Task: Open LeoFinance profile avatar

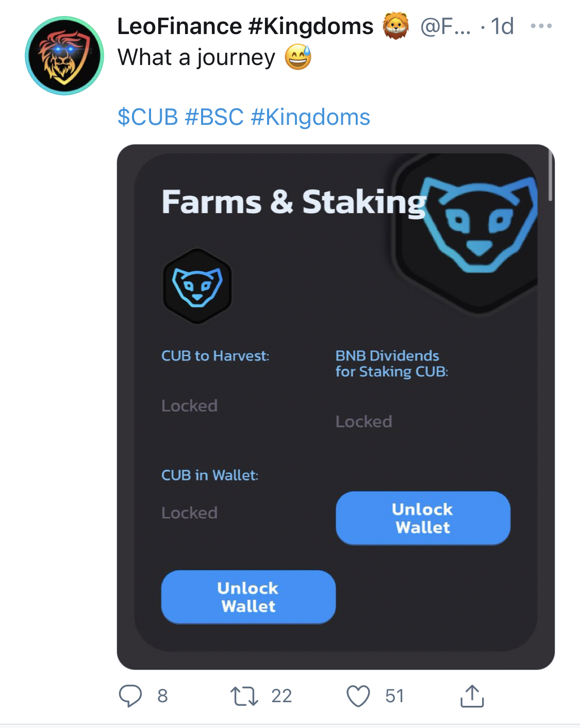Action: [64, 56]
